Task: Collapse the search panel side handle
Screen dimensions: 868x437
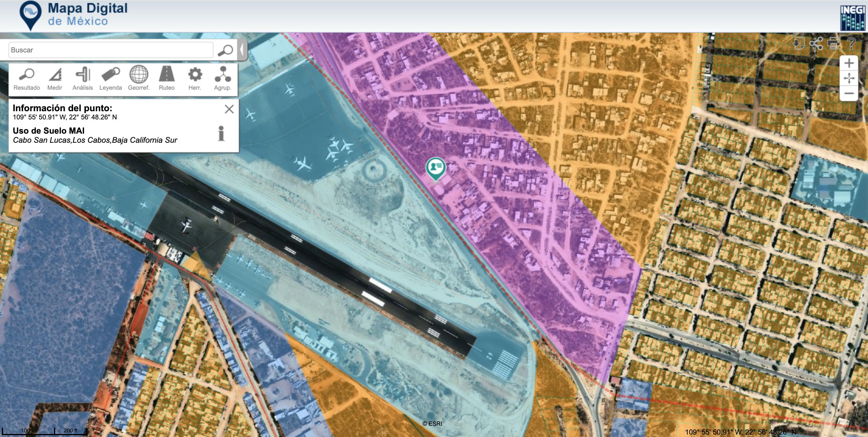Action: coord(242,50)
